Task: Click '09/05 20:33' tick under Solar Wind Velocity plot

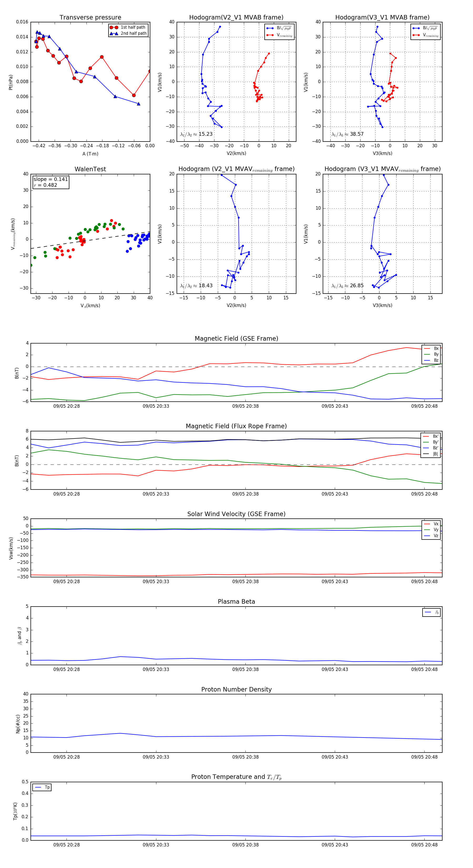Action: (x=156, y=581)
